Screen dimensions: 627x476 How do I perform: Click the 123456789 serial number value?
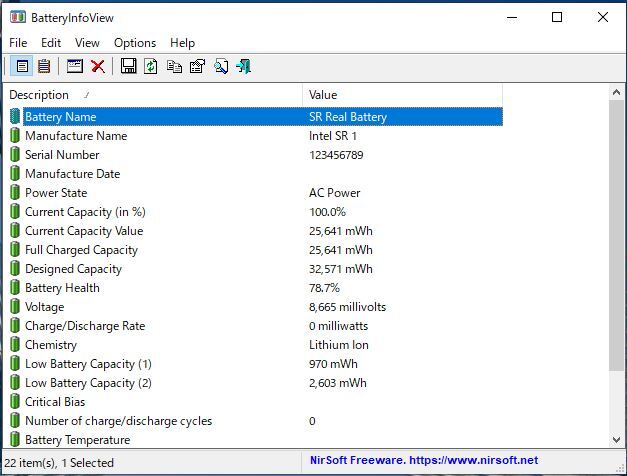pos(336,154)
